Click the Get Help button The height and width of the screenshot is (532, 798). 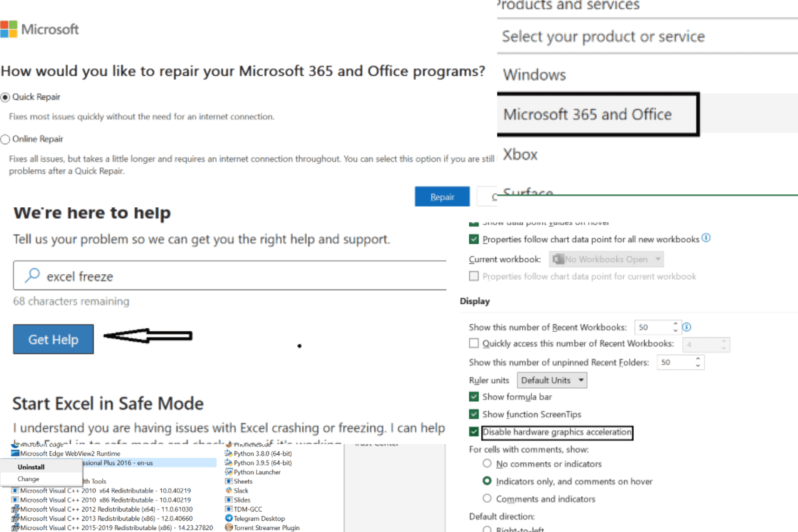click(53, 339)
